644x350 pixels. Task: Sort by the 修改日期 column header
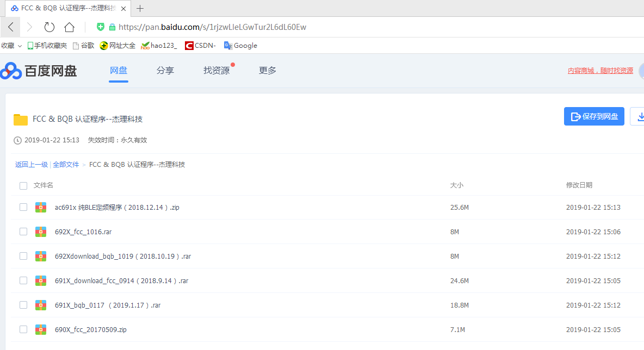(579, 185)
